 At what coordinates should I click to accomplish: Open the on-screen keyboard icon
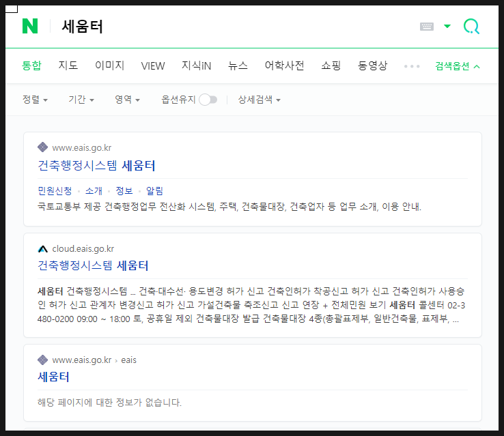click(x=427, y=27)
